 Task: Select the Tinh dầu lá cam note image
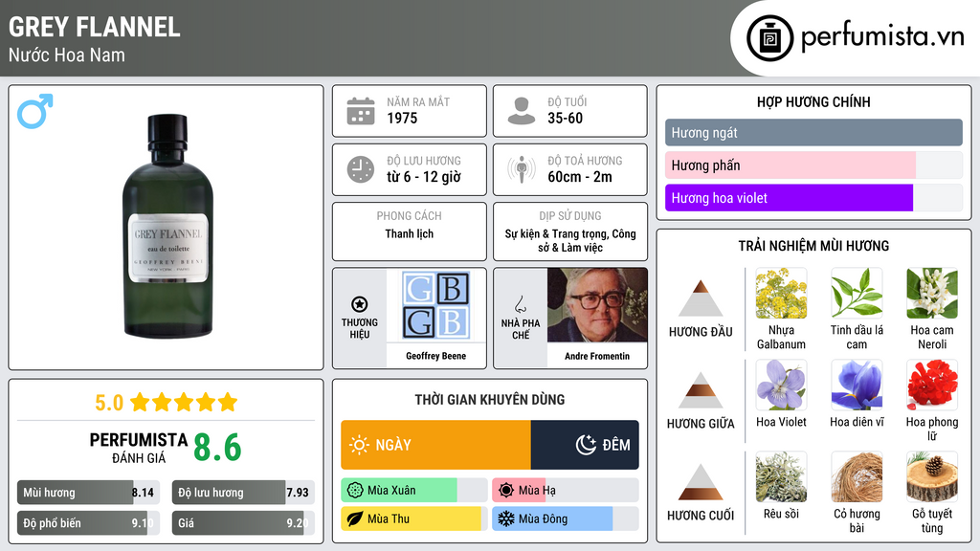pos(857,294)
